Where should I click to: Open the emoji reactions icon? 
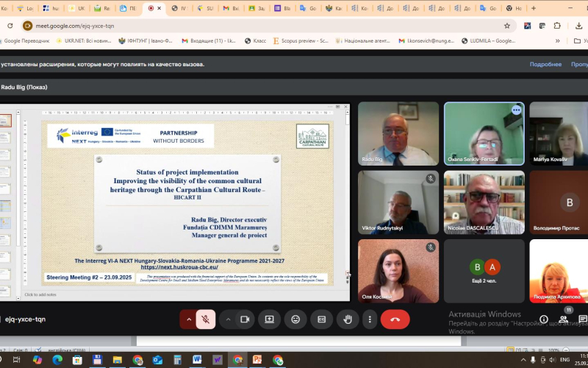[295, 319]
